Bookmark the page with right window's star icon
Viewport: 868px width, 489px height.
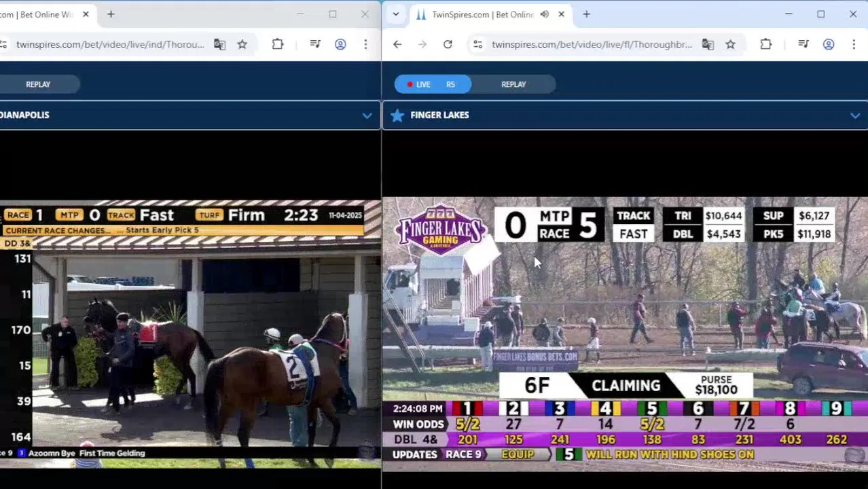(730, 44)
